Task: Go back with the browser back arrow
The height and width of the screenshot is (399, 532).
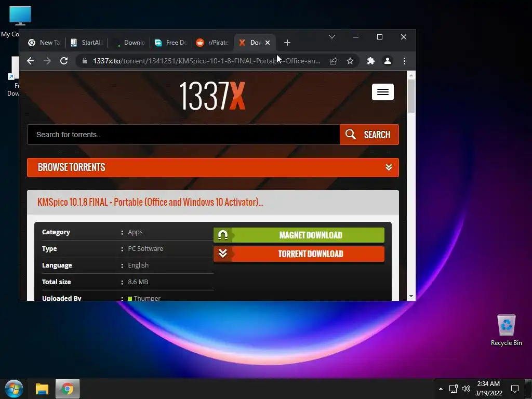Action: pyautogui.click(x=31, y=61)
